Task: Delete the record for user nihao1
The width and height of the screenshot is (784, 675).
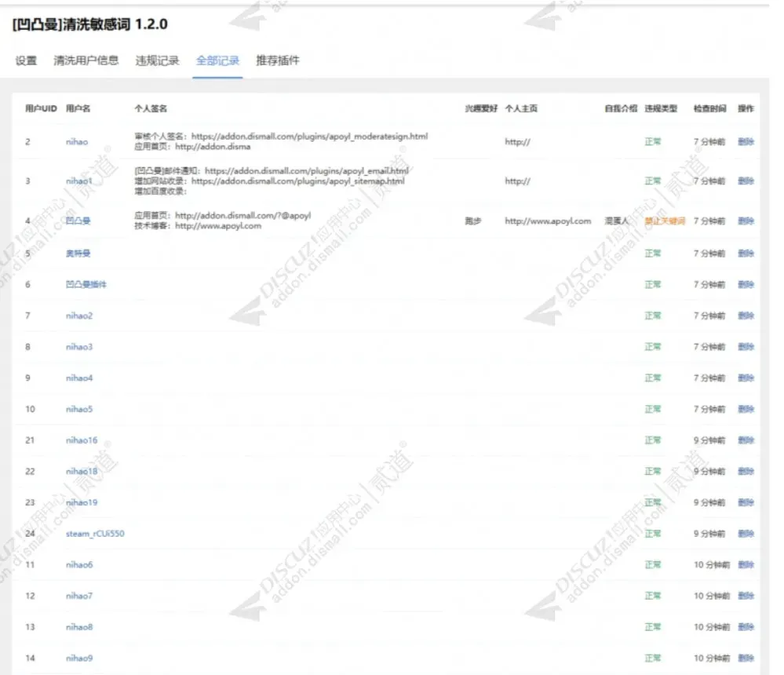Action: (x=745, y=181)
